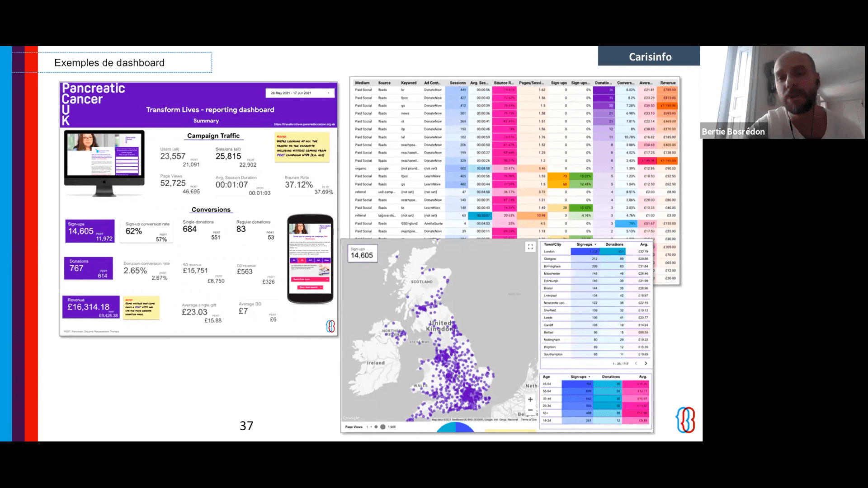Image resolution: width=868 pixels, height=488 pixels.
Task: Click the red-blue logo at slide bottom right
Action: (x=685, y=420)
